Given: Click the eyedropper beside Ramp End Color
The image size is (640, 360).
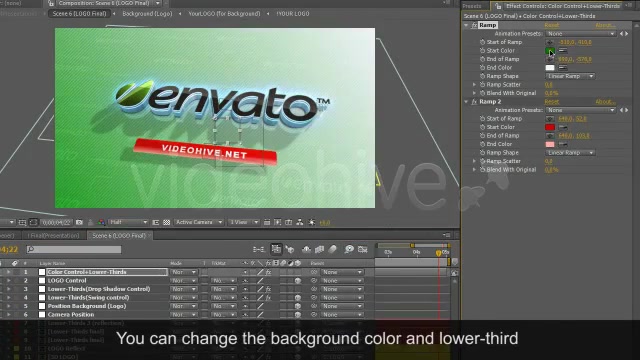Looking at the screenshot, I should pyautogui.click(x=562, y=68).
